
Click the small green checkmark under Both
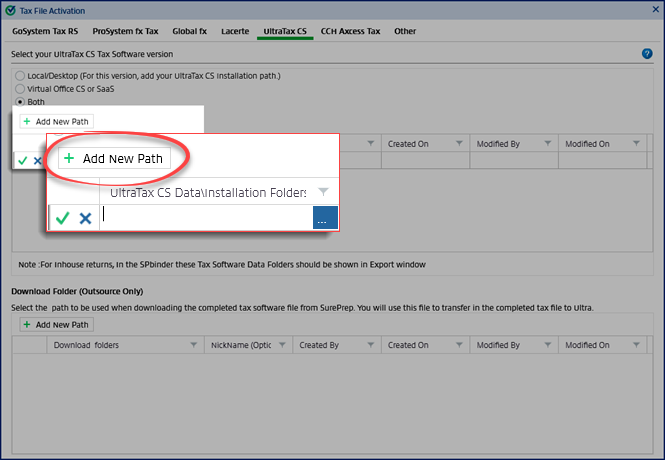[22, 160]
